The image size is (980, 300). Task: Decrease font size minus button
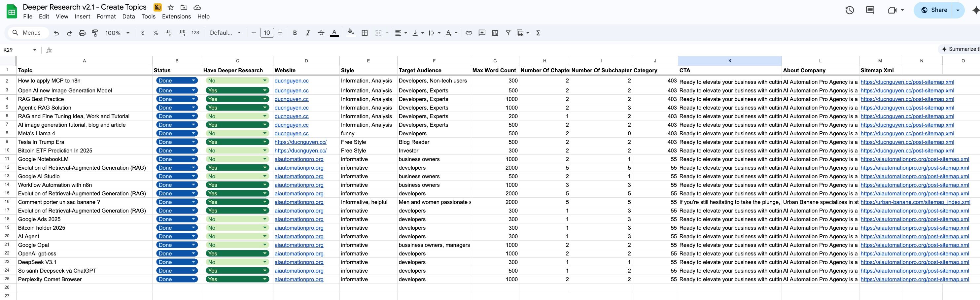(x=254, y=33)
